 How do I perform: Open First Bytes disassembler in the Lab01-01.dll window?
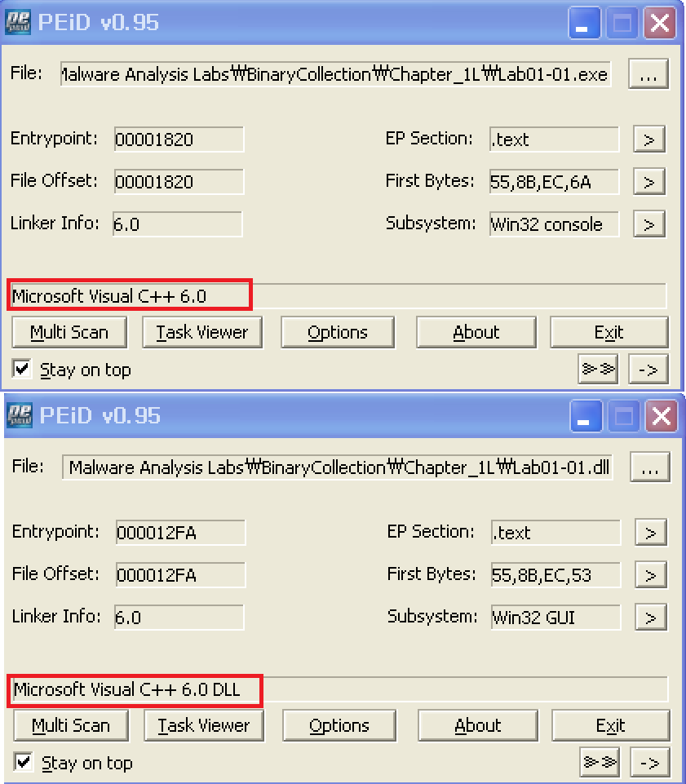tap(650, 575)
